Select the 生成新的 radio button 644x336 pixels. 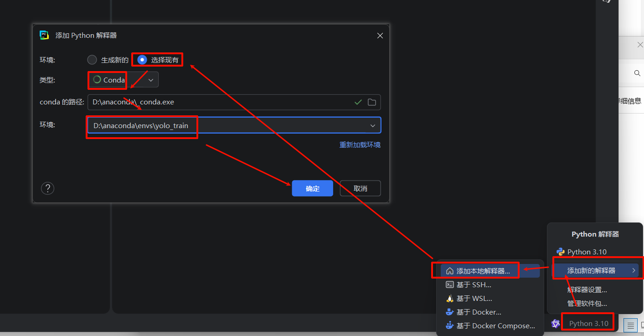pos(92,60)
